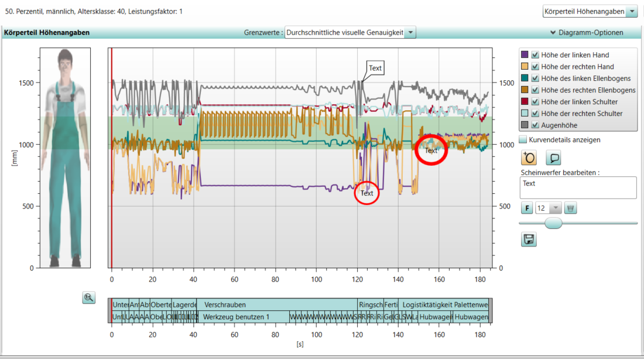Open the Körperteil Höhenangaben dropdown

click(632, 12)
